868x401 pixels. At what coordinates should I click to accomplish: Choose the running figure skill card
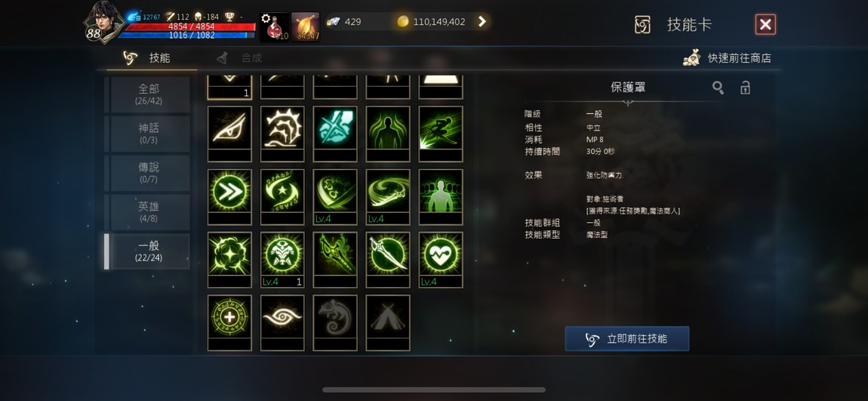[x=441, y=134]
